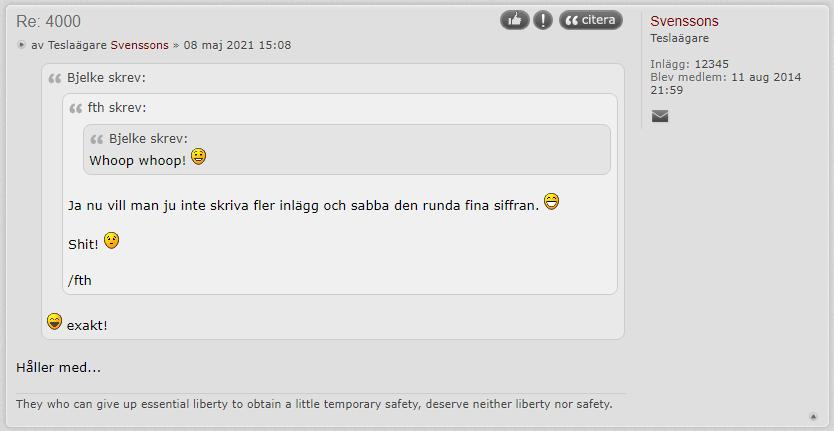Viewport: 834px width, 431px height.
Task: Click the quote mark beside innermost 'Bjelke skrev:'
Action: point(96,139)
